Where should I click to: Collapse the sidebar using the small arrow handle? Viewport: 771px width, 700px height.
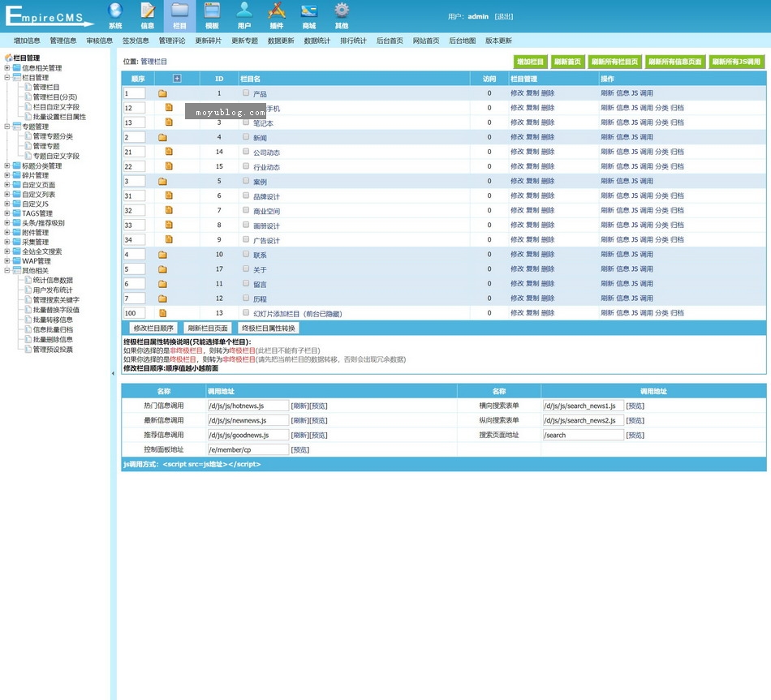(x=113, y=374)
